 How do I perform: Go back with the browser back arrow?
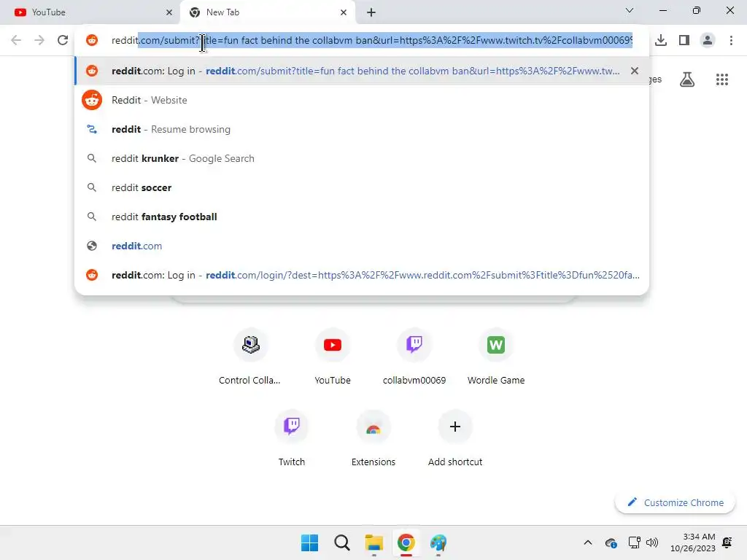coord(16,40)
